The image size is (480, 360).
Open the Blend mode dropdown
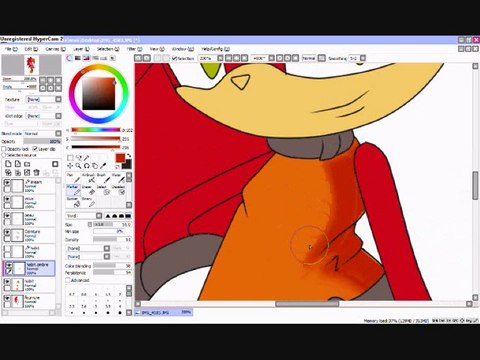[x=43, y=133]
